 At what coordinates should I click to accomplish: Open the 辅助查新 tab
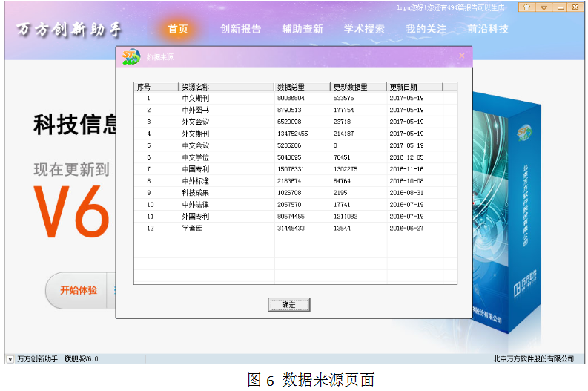pyautogui.click(x=303, y=29)
